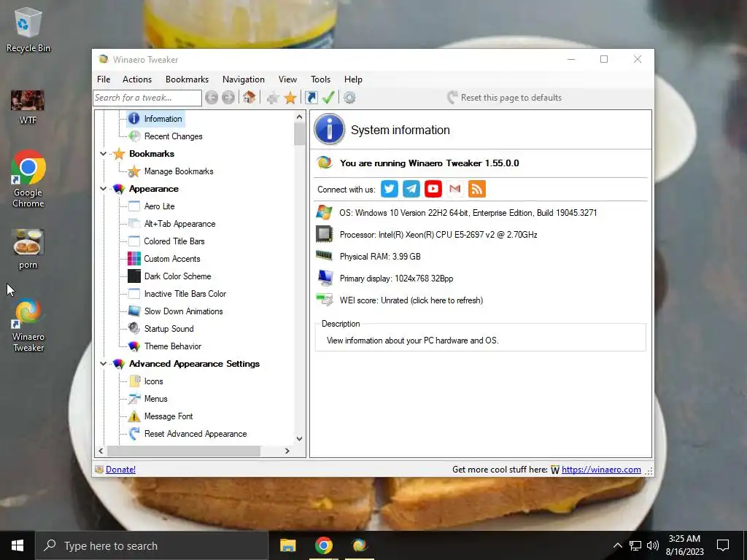The width and height of the screenshot is (747, 560).
Task: Click the taskbar Type here to search box
Action: [152, 545]
